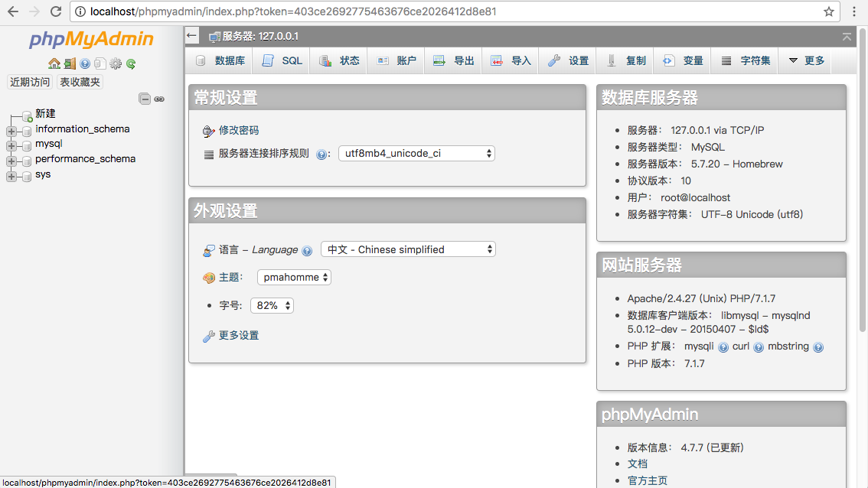Reload navigation panel green refresh icon
Screen dimensions: 868x488
[x=131, y=63]
